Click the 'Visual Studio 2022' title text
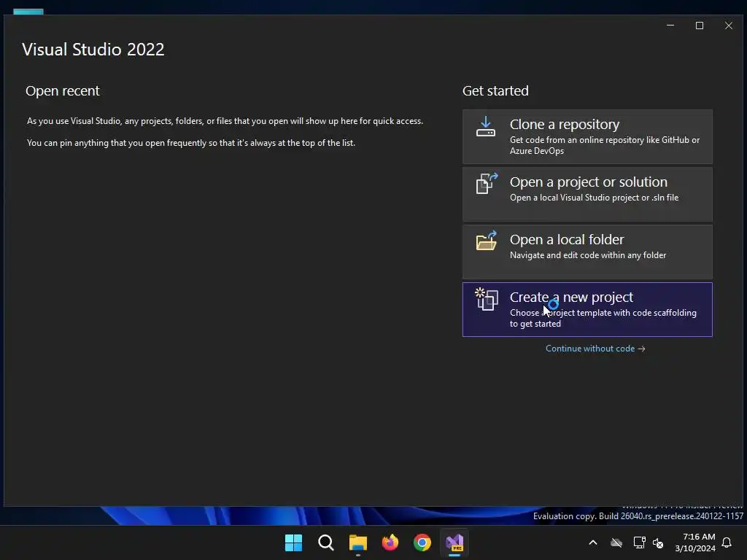The image size is (747, 560). (93, 50)
